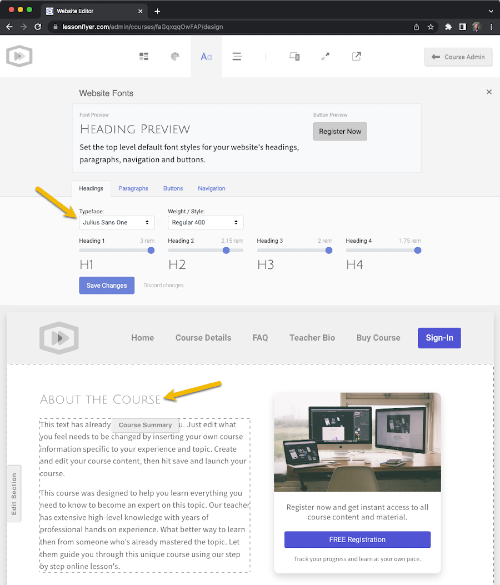Click the desk computers course image

357,442
